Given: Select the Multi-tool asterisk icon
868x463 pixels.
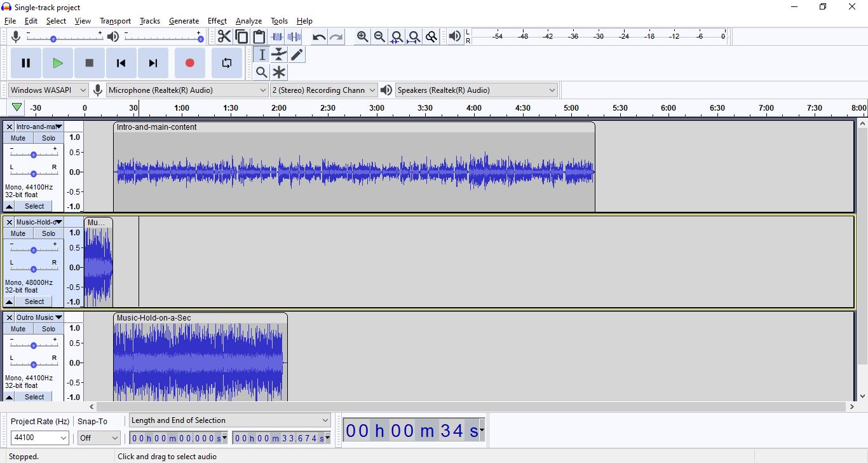Looking at the screenshot, I should point(279,72).
